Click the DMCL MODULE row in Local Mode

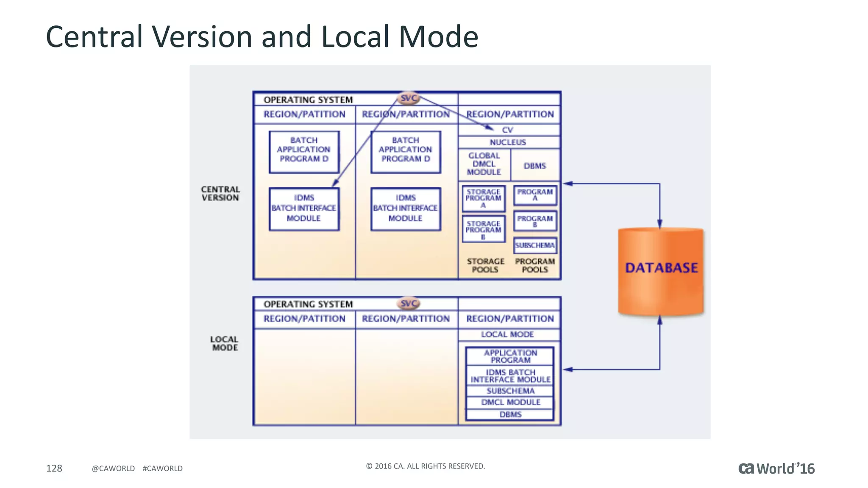(x=510, y=402)
